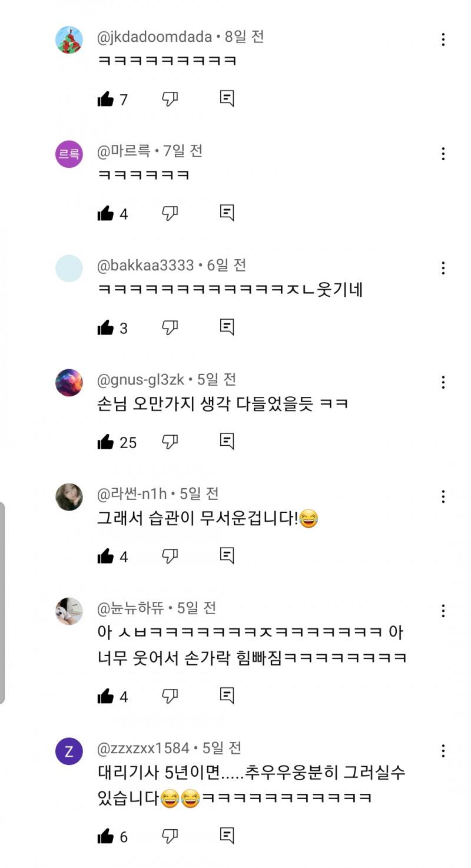Open @라썬-n1h's channel via username
The image size is (471, 868).
click(132, 493)
